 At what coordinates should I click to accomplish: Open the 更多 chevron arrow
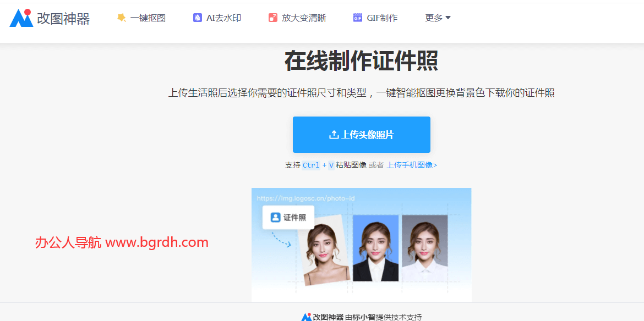point(449,17)
